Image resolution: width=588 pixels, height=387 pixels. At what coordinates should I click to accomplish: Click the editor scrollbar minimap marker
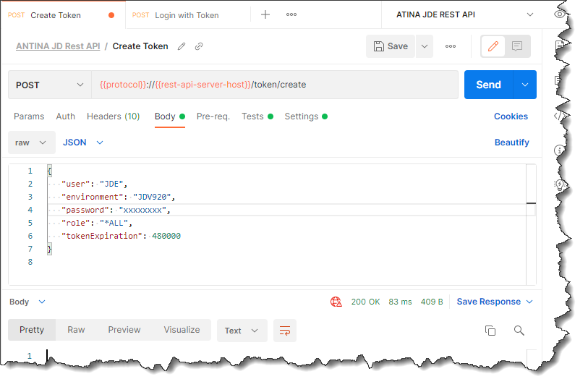tap(531, 203)
